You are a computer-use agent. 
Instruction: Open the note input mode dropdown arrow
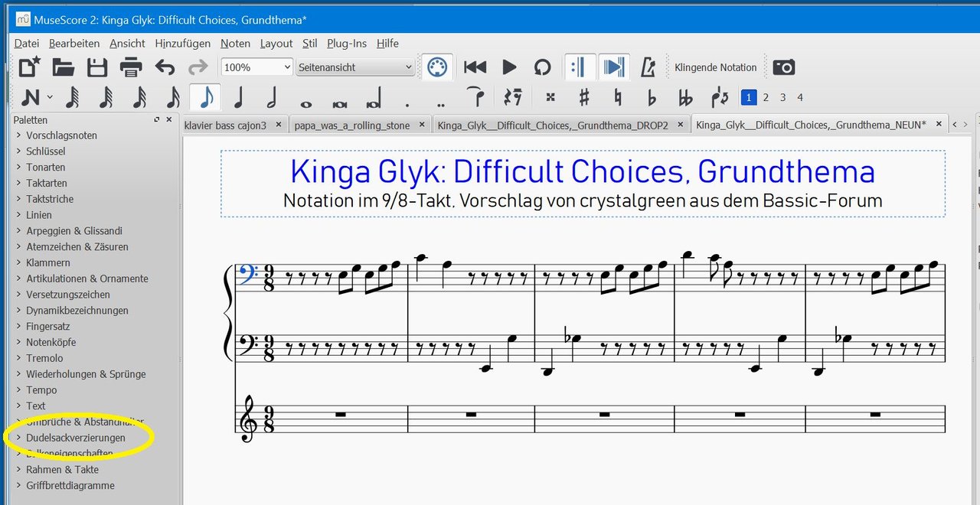click(50, 97)
